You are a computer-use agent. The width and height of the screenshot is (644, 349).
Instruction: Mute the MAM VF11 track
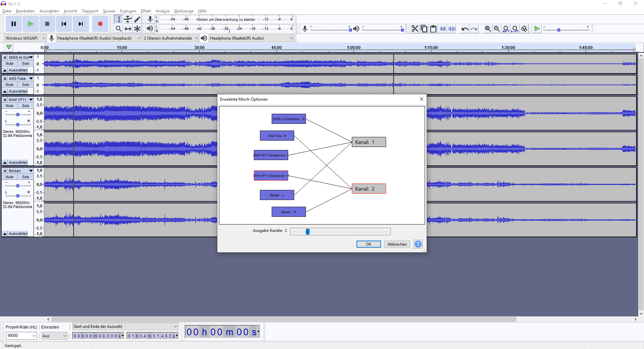10,106
